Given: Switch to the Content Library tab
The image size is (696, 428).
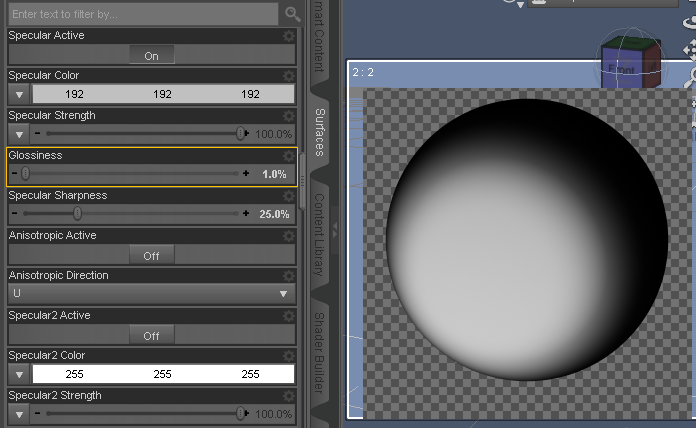Looking at the screenshot, I should [x=320, y=234].
